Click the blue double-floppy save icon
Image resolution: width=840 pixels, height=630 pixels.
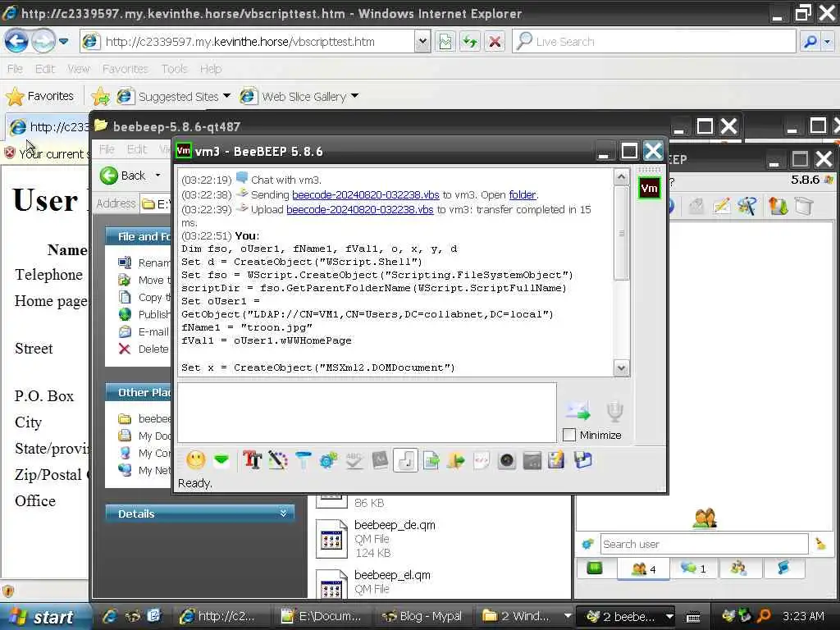(583, 460)
